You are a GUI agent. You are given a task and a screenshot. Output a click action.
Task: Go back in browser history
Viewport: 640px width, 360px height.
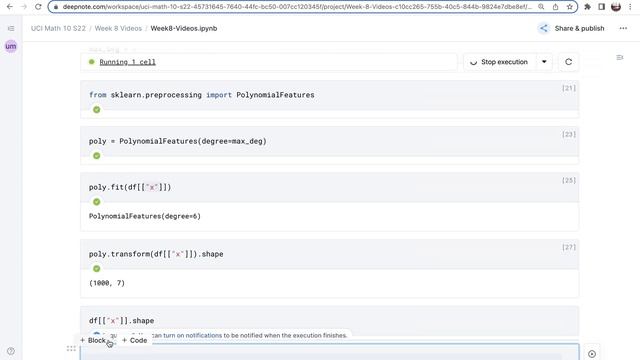pyautogui.click(x=9, y=7)
